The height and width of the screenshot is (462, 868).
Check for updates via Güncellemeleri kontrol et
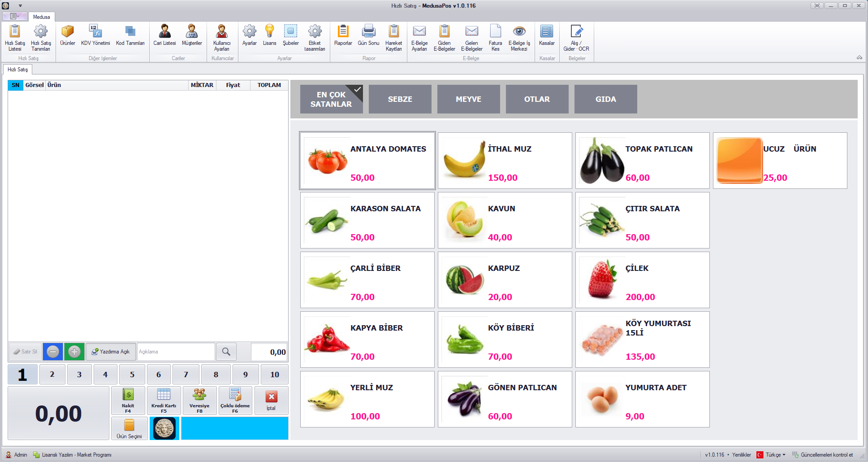[823, 455]
